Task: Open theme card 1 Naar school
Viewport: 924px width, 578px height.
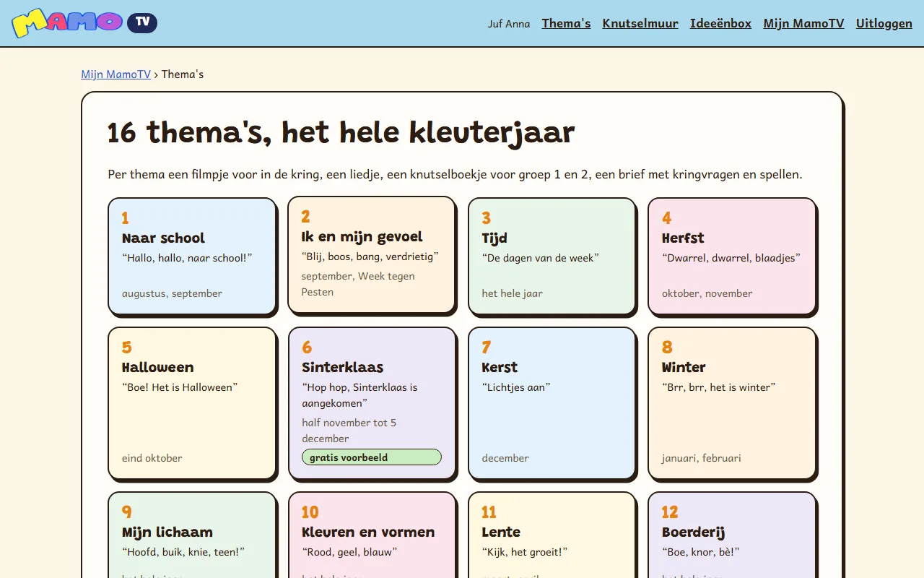Action: (x=192, y=256)
